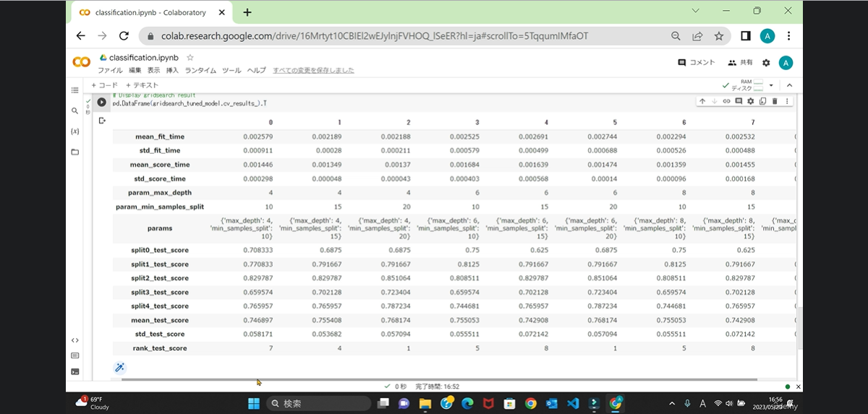Image resolution: width=868 pixels, height=414 pixels.
Task: Open the find and replace panel
Action: pyautogui.click(x=75, y=111)
